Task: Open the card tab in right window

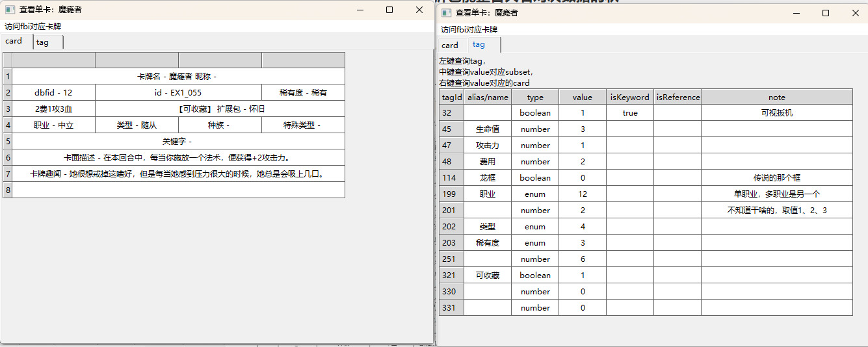Action: click(451, 45)
